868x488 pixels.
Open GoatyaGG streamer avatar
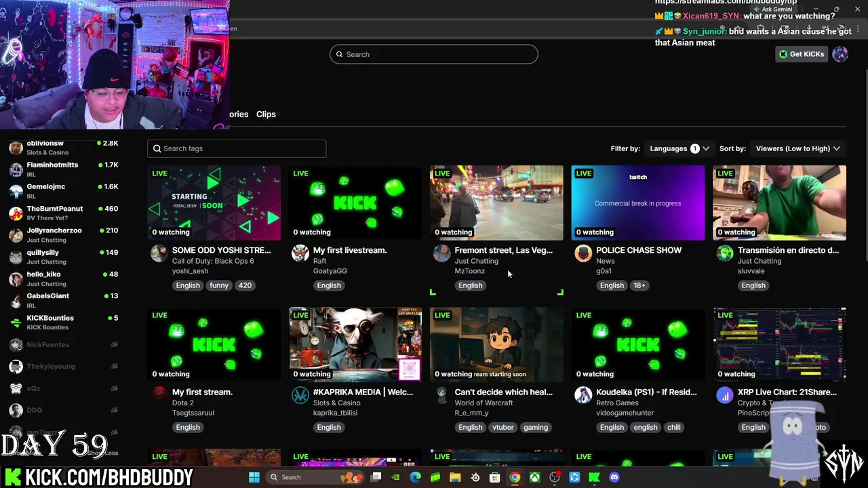tap(300, 253)
